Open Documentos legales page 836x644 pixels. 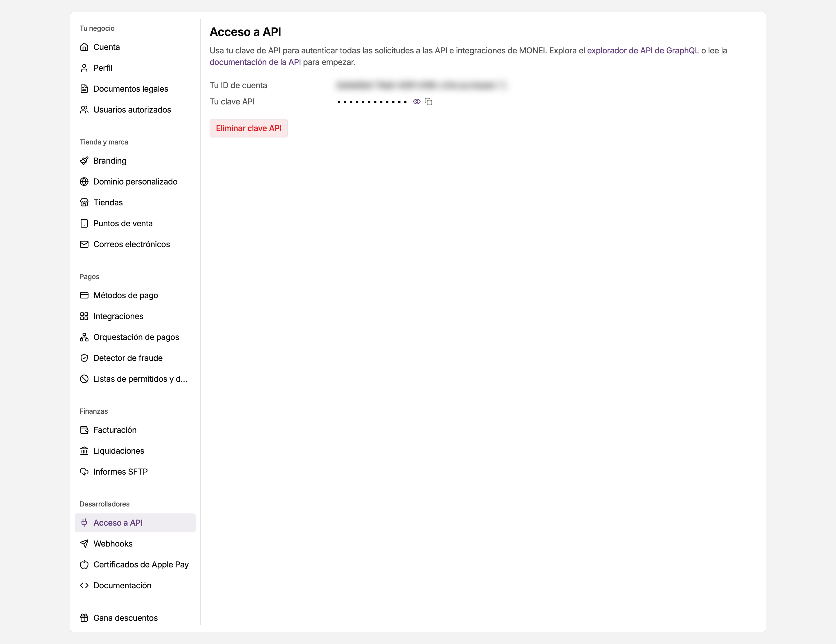click(x=135, y=89)
